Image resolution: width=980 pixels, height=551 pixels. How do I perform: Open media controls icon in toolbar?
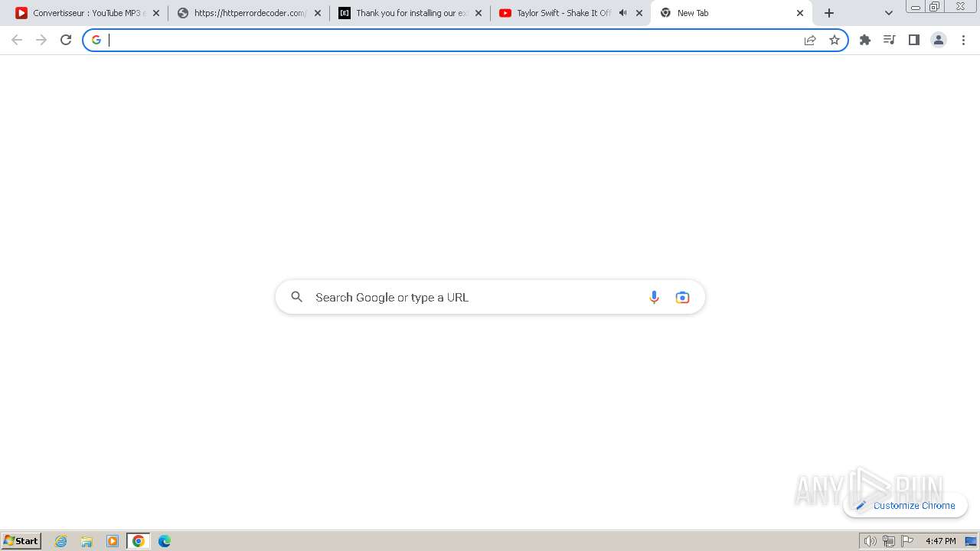coord(890,40)
